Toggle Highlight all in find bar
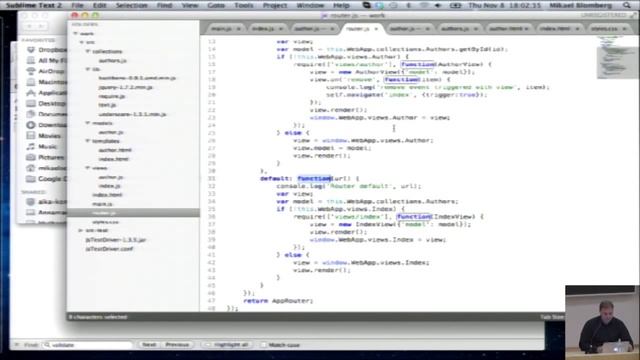Screen dimensions: 640x360 tap(228, 345)
